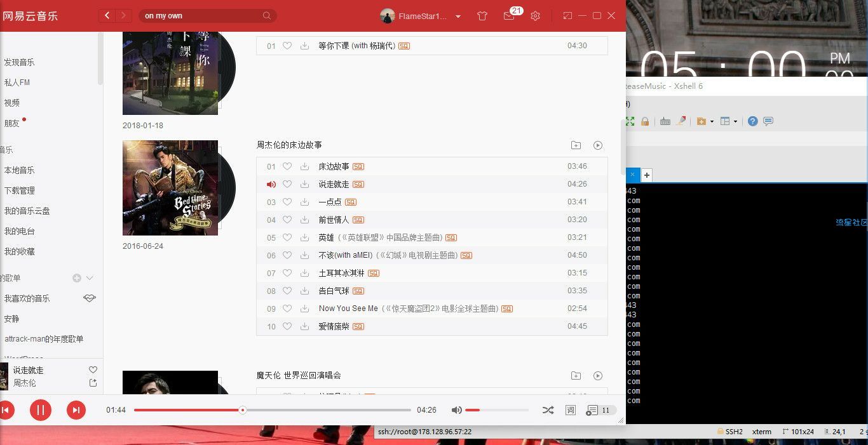
Task: Like the track 土耳其冰淇淋
Action: (287, 273)
